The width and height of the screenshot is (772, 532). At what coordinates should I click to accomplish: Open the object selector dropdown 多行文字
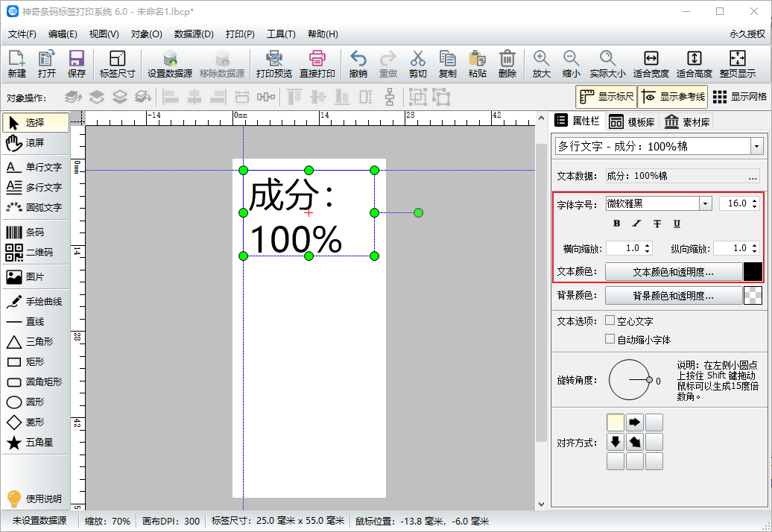click(757, 147)
